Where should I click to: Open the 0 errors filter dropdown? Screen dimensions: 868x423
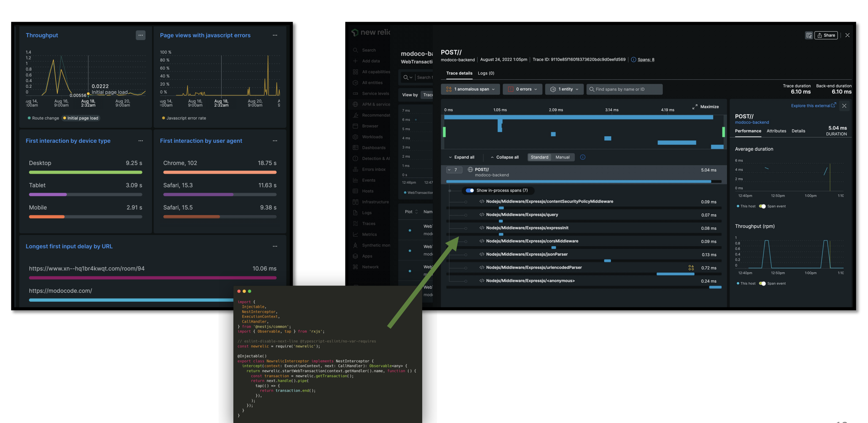pos(523,89)
